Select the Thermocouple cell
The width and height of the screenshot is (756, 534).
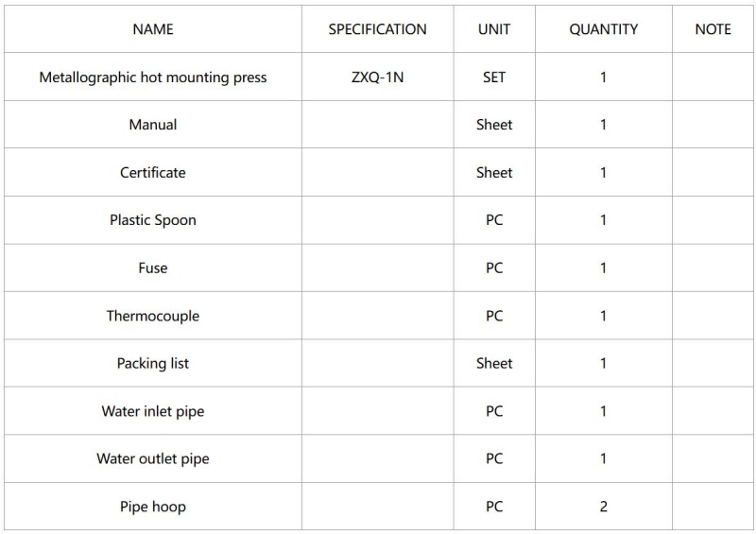153,316
